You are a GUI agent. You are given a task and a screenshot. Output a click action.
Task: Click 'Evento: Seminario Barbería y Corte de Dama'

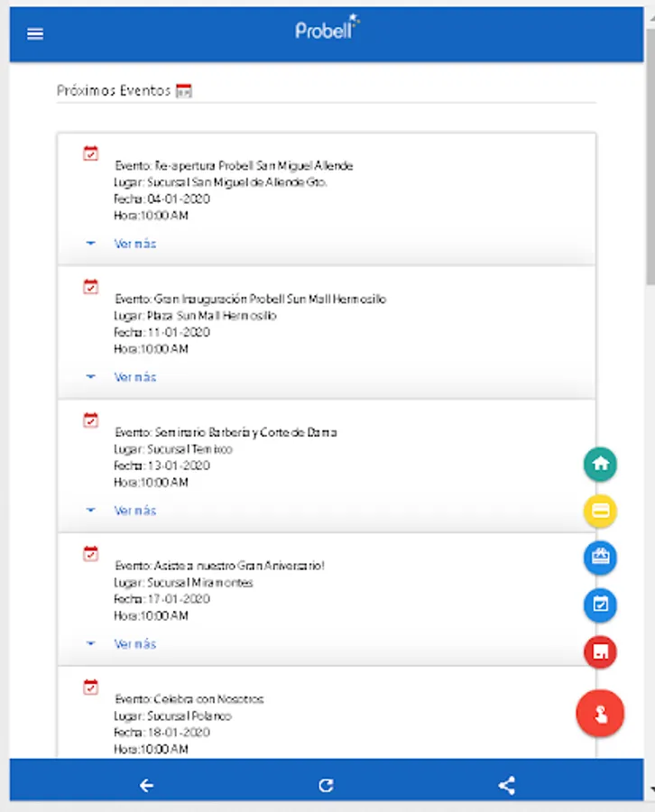coord(226,432)
